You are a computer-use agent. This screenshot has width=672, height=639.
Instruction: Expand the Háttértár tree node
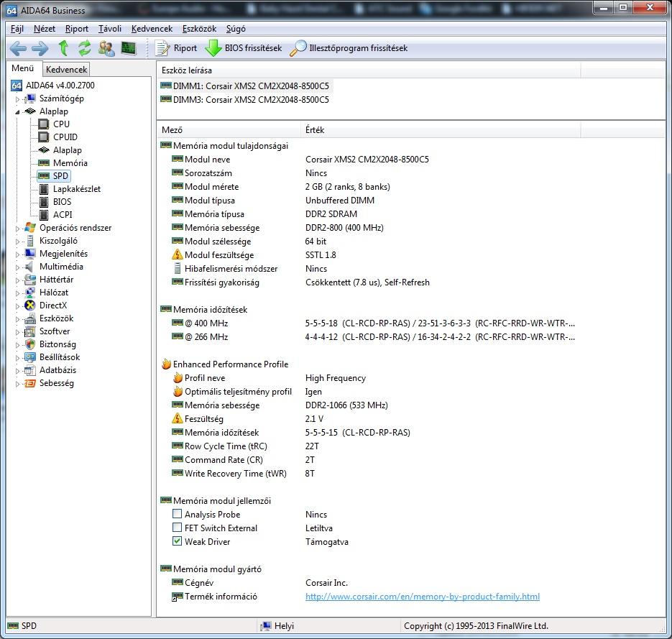coord(17,280)
